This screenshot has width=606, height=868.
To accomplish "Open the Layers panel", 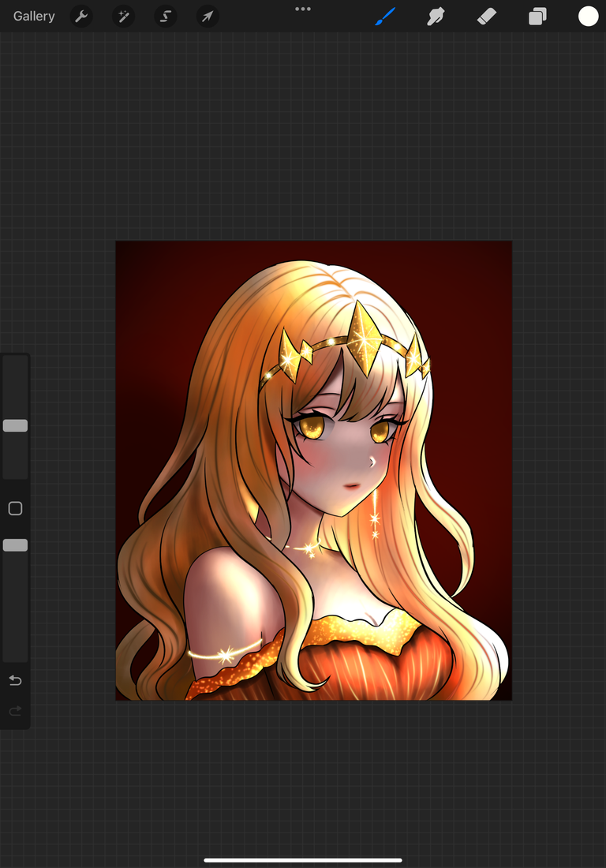I will (x=537, y=16).
